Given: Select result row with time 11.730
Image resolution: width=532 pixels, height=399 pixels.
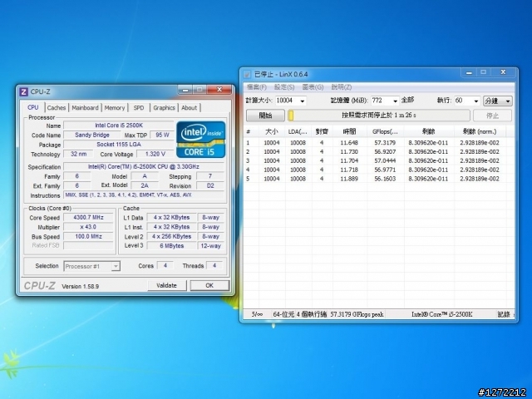Looking at the screenshot, I should (379, 151).
